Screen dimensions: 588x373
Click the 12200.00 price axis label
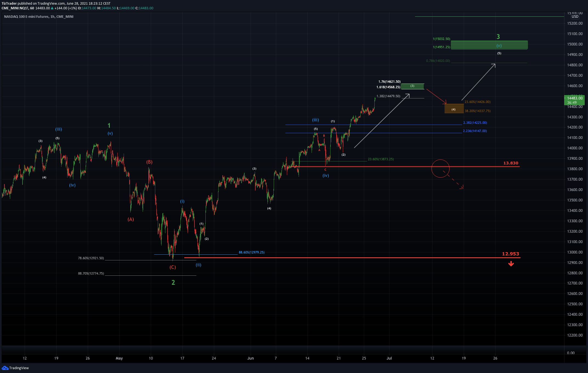pos(575,335)
